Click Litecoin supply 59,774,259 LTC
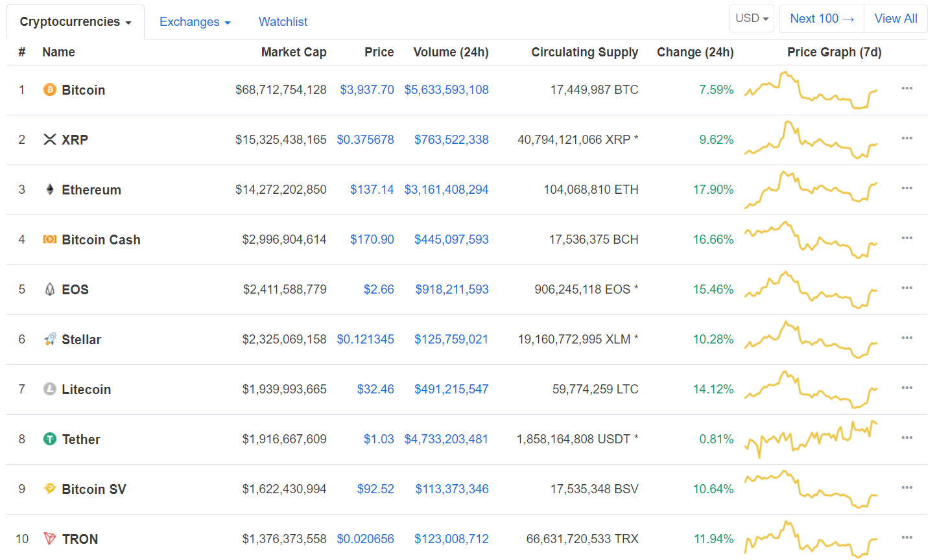This screenshot has width=937, height=560. [595, 390]
